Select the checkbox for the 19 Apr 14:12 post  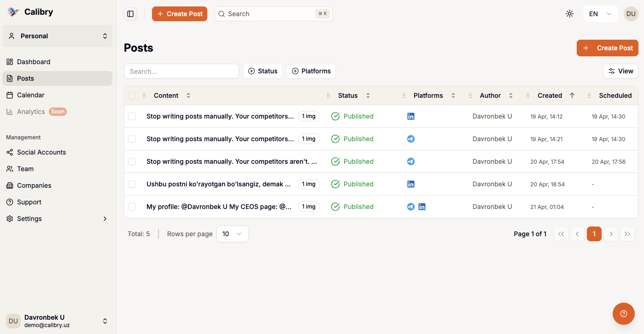pyautogui.click(x=132, y=116)
